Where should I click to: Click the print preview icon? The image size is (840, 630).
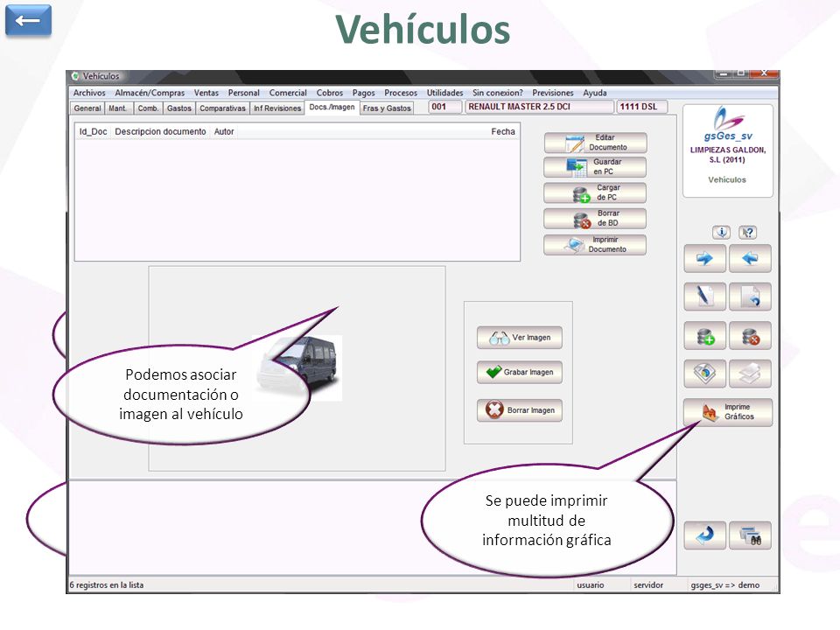705,374
